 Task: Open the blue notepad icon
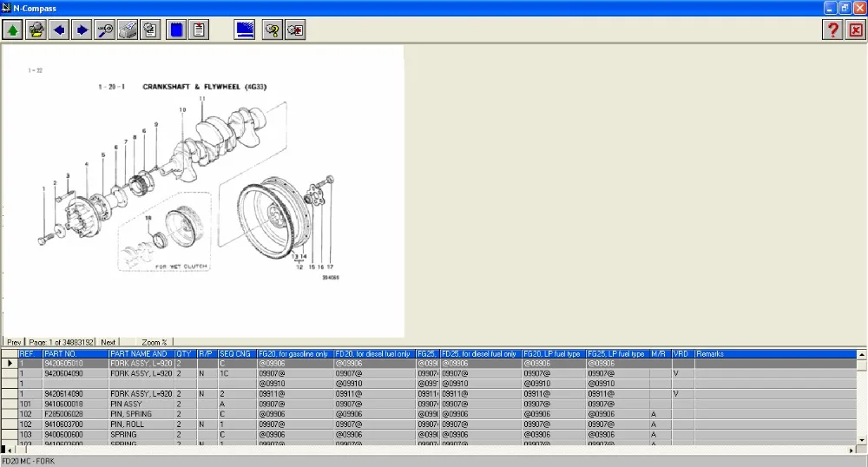[176, 30]
